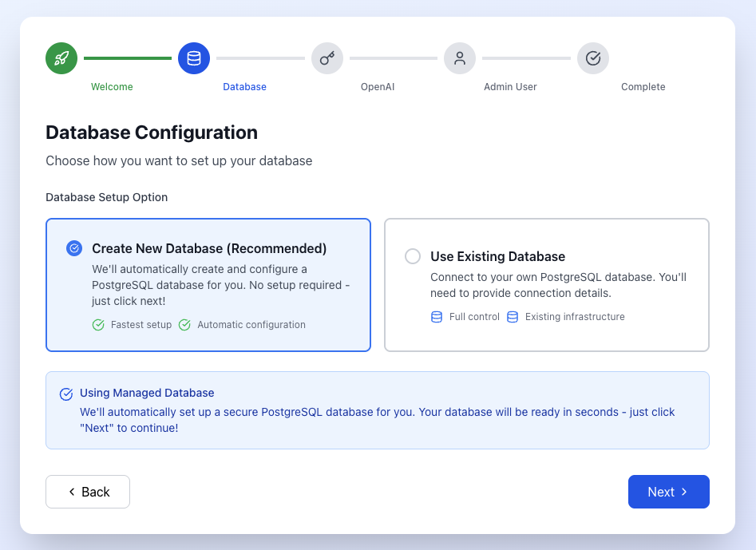Click the empty radio circle for Use Existing Database

(412, 256)
